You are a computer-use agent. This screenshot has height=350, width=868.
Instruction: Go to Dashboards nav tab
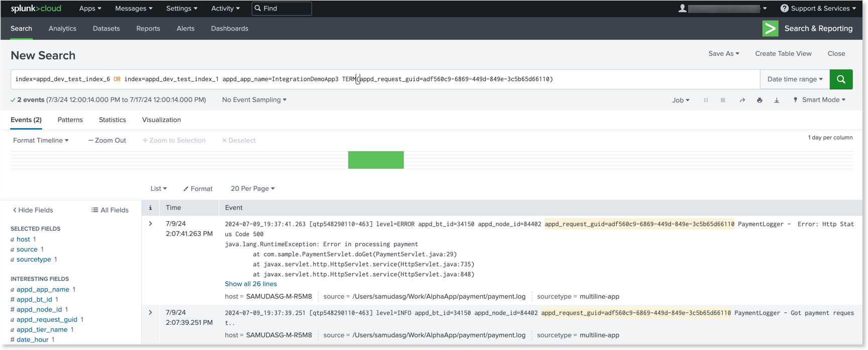pyautogui.click(x=230, y=29)
